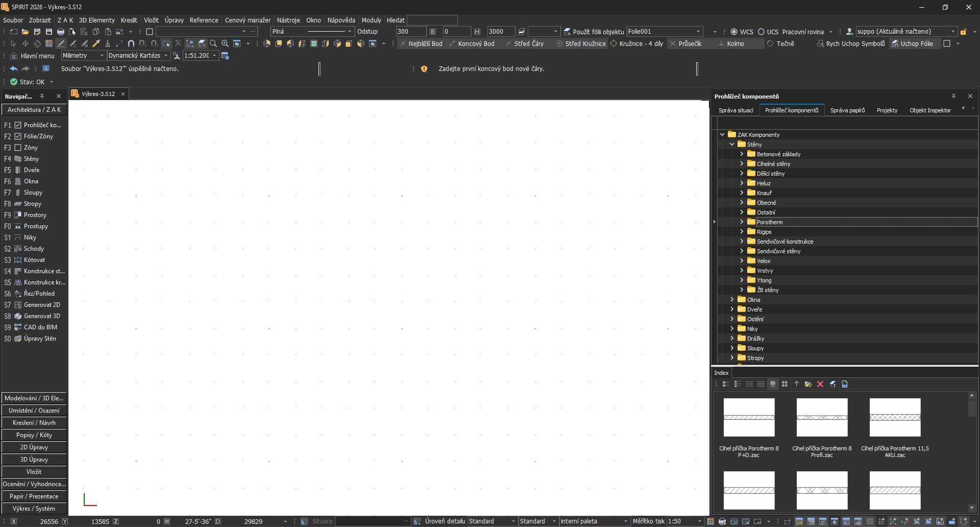Click the up arrow icon in Index toolbar
The image size is (980, 527).
point(796,384)
